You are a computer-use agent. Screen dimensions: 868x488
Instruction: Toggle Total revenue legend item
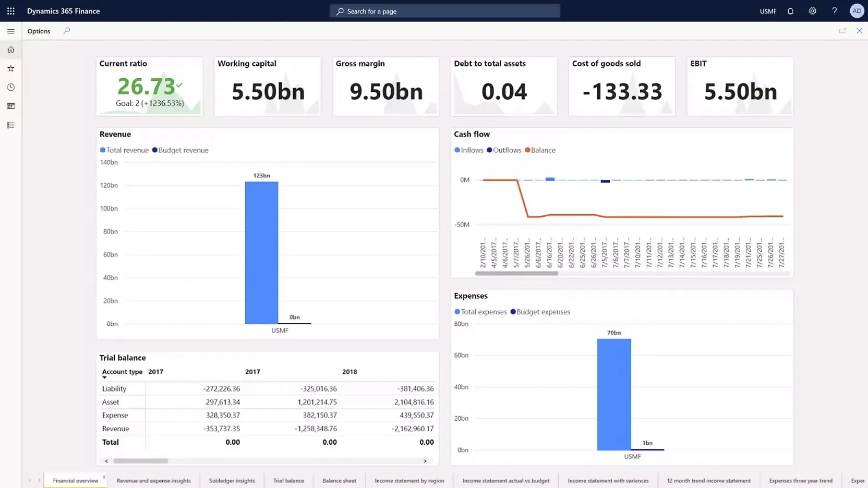[124, 150]
